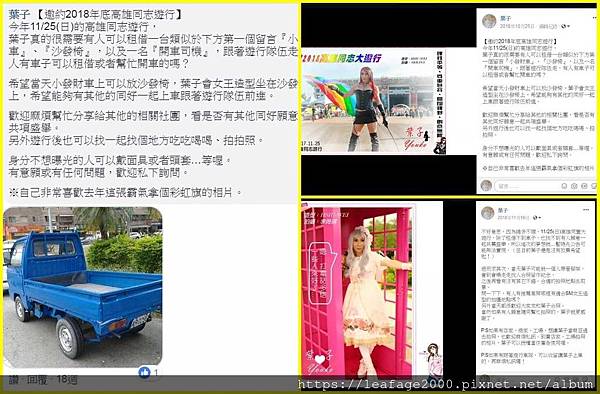
Task: Open the date stamp on the pink booth post
Action: point(513,217)
